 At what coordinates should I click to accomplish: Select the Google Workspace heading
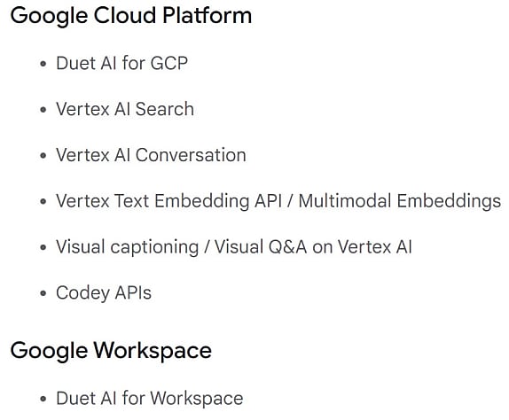pyautogui.click(x=111, y=352)
